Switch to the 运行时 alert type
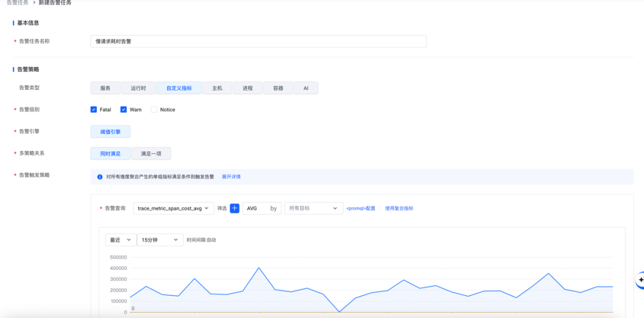The image size is (644, 318). click(x=138, y=88)
